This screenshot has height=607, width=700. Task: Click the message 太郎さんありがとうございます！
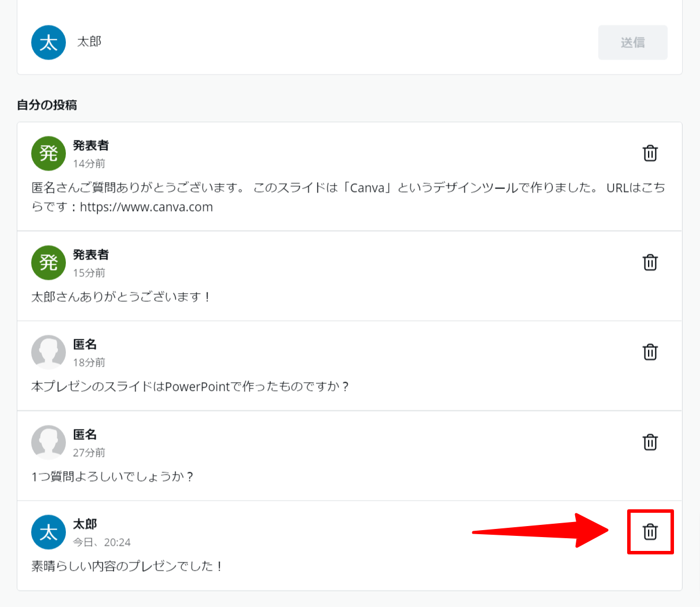pyautogui.click(x=121, y=297)
